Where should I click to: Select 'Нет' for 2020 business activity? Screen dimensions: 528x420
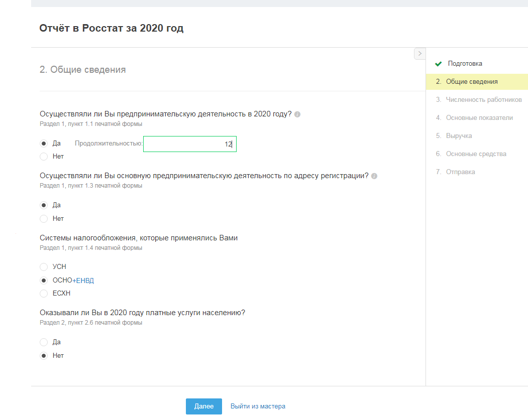(x=44, y=157)
